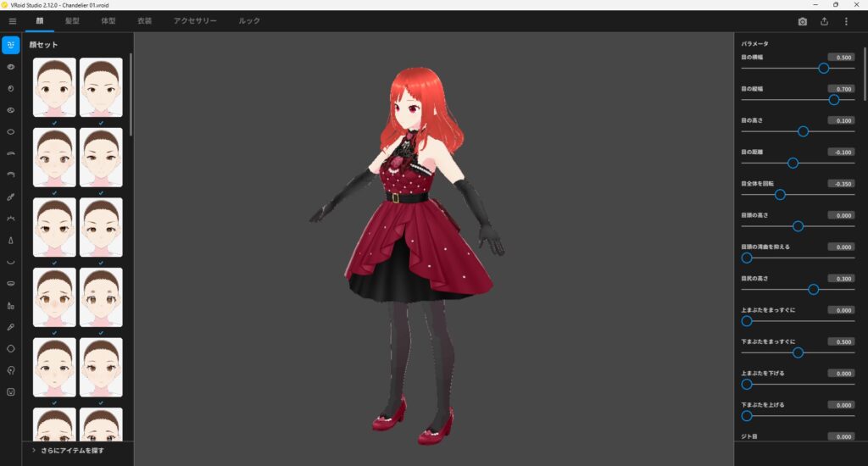Click the 目全体を回転 slider handle
Viewport: 868px width, 466px height.
click(x=780, y=194)
